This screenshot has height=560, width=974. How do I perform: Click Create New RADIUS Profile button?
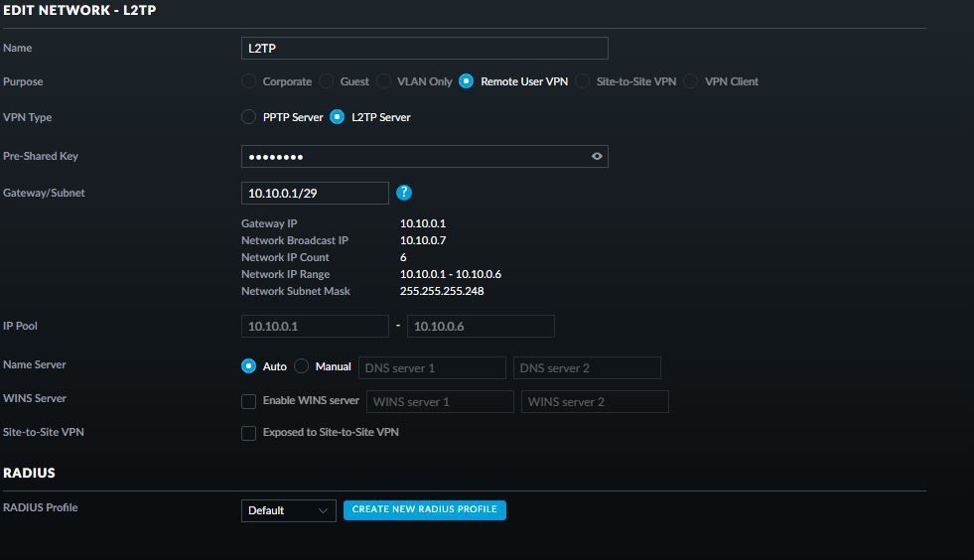coord(424,509)
